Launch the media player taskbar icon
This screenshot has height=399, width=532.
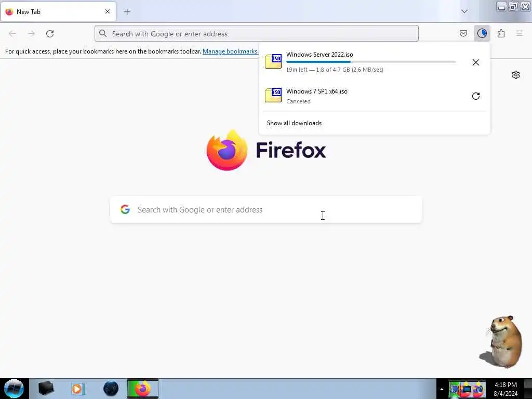(78, 389)
